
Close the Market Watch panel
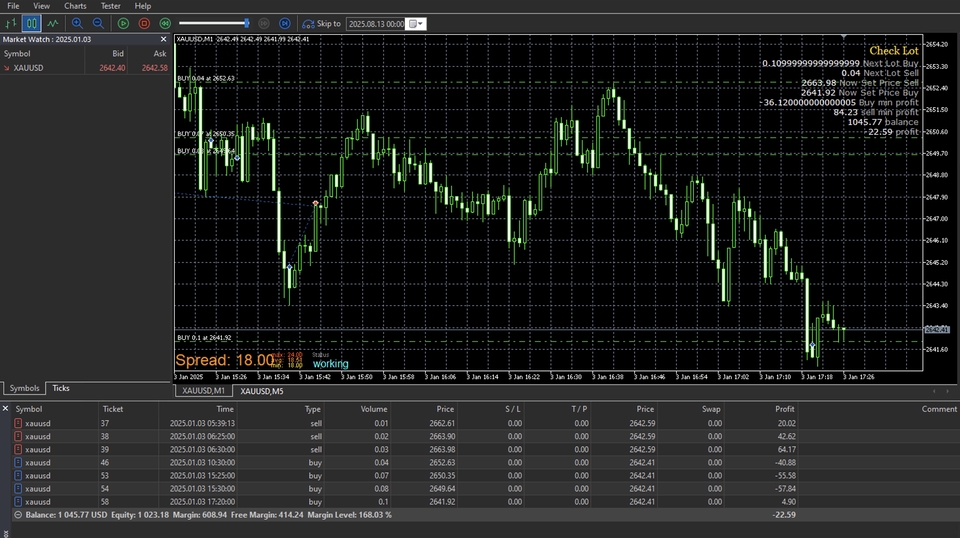[x=163, y=39]
